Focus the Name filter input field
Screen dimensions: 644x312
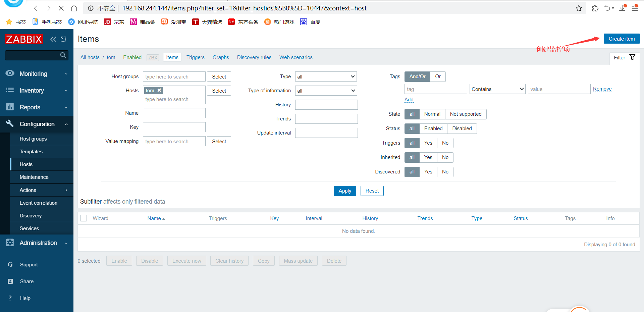click(x=174, y=113)
